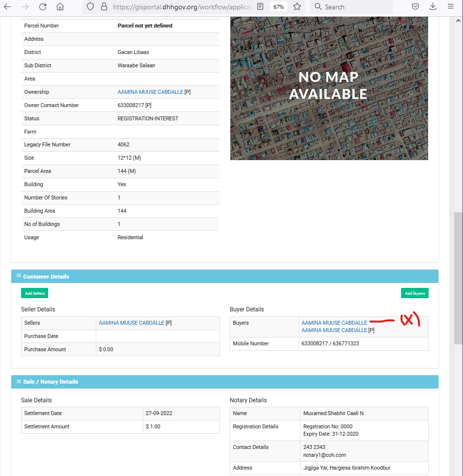Image resolution: width=463 pixels, height=476 pixels.
Task: Click the Sale / Notary Details header
Action: (225, 382)
